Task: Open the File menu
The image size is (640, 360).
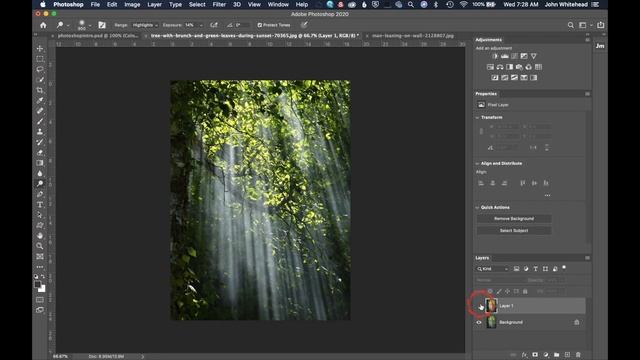Action: [95, 4]
